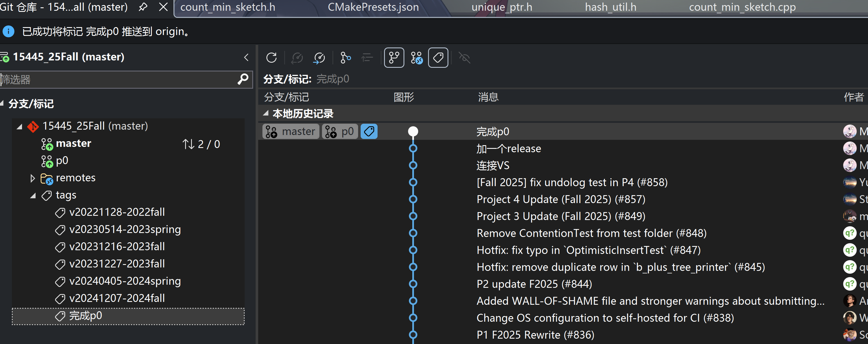
Task: Click the navigate forward in history icon
Action: click(x=319, y=58)
